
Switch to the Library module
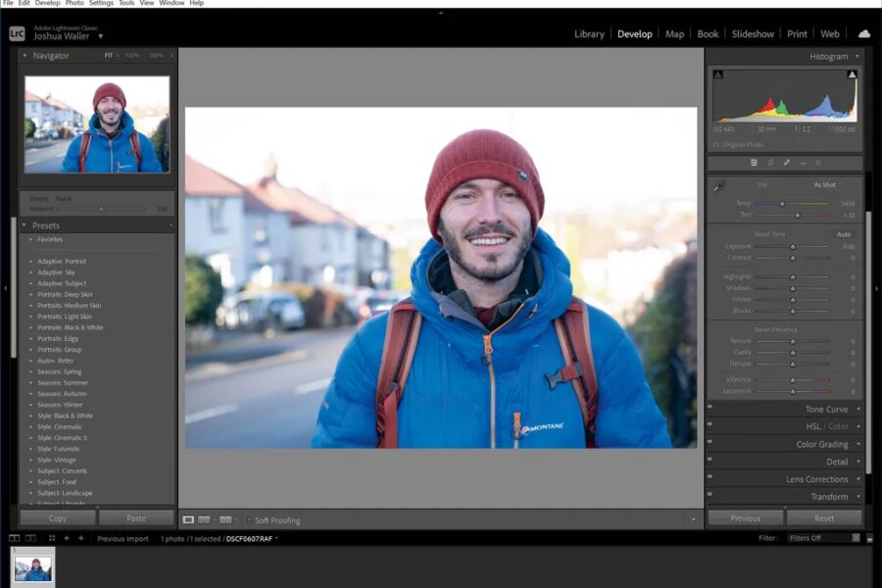[589, 33]
